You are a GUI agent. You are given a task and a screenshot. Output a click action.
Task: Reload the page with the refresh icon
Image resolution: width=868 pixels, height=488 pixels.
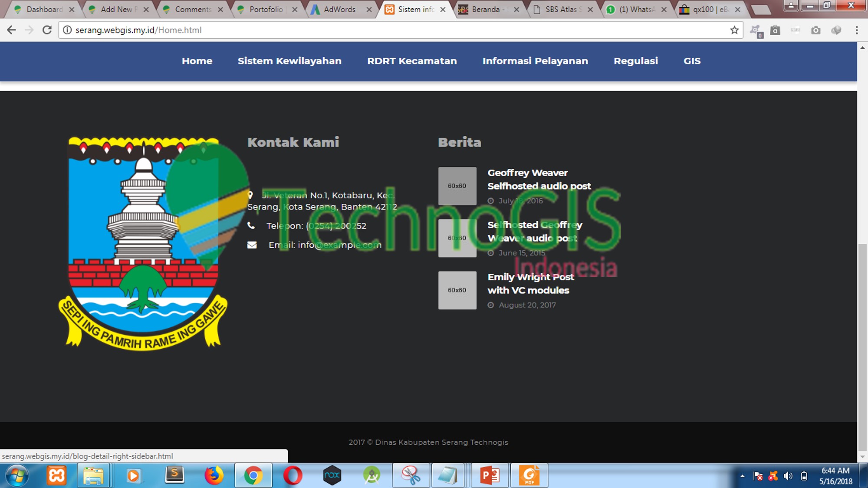(47, 30)
